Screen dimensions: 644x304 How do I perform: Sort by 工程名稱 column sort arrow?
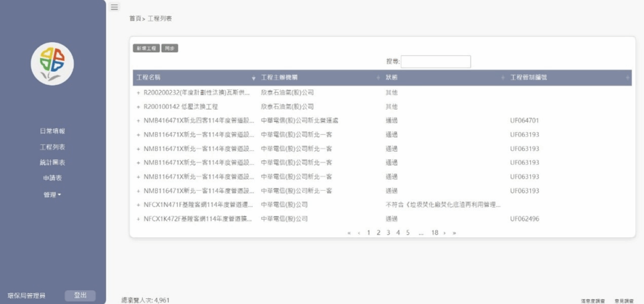253,78
